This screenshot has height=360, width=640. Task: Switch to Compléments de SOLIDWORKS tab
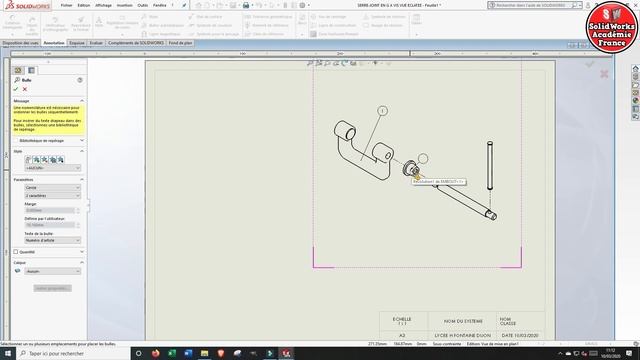click(136, 43)
